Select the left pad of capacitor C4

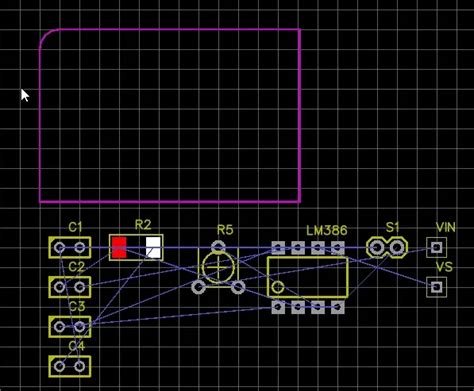point(60,366)
